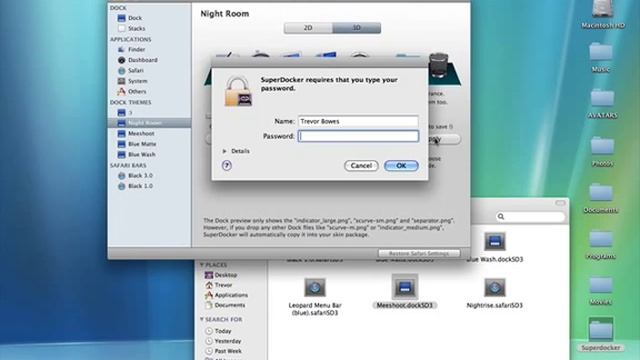Open Dashboard settings in the sidebar
The height and width of the screenshot is (360, 640).
142,60
